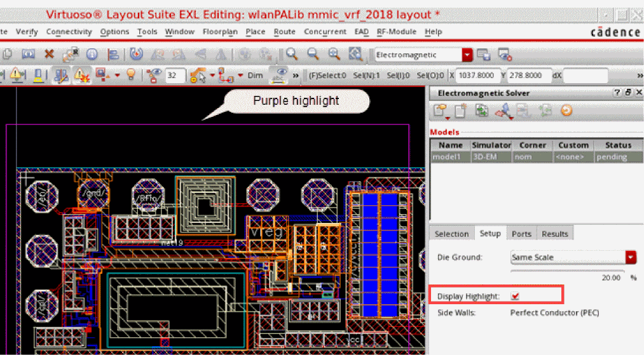
Task: Toggle the abc dimension visibility icon
Action: coord(278,76)
